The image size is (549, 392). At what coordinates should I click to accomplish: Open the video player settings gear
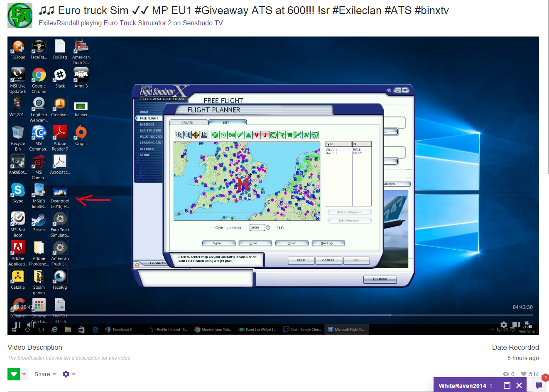coord(504,325)
